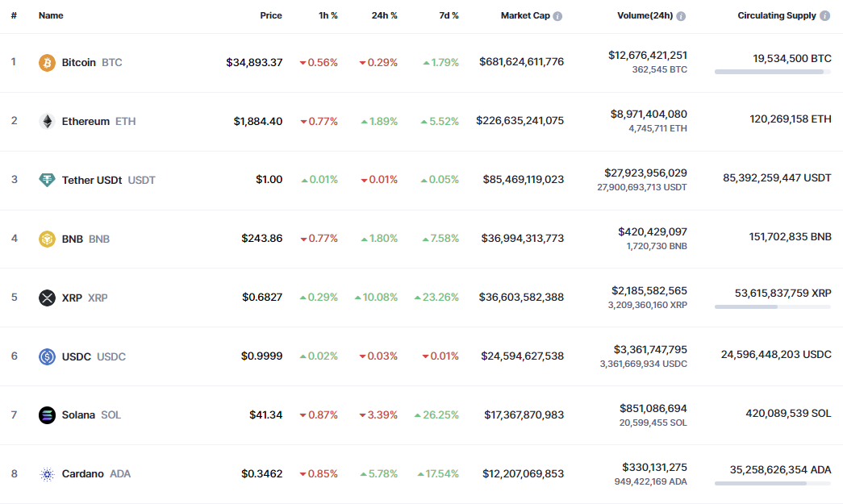Viewport: 843px width, 504px height.
Task: Sort by 24h % column header
Action: pyautogui.click(x=385, y=15)
